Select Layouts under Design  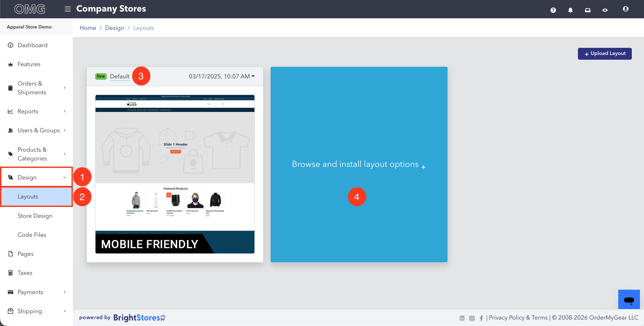(36, 197)
